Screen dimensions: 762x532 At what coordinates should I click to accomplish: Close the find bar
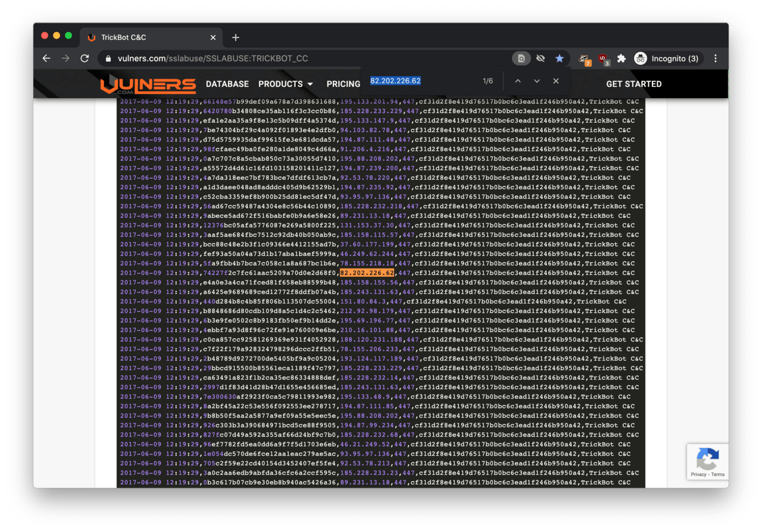coord(556,81)
